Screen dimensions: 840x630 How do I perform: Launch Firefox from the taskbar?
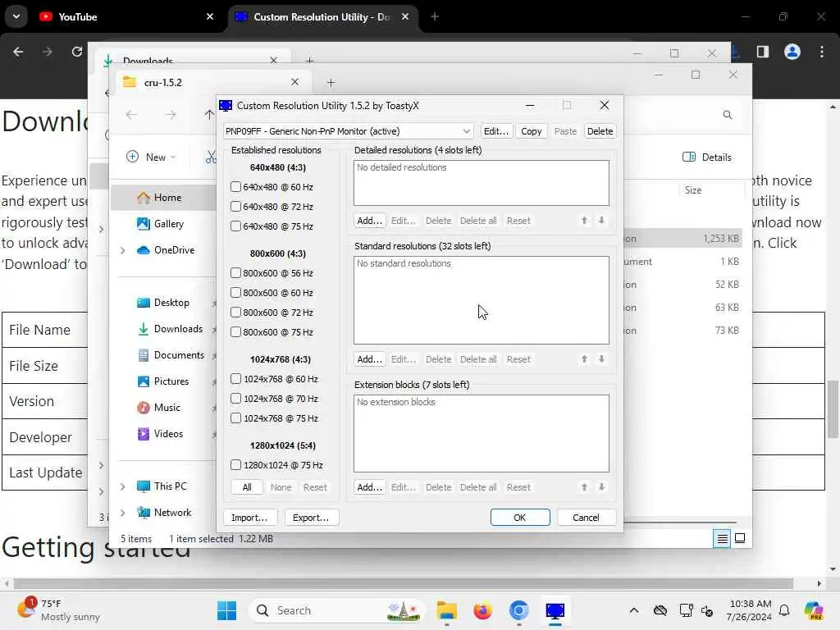[x=482, y=610]
